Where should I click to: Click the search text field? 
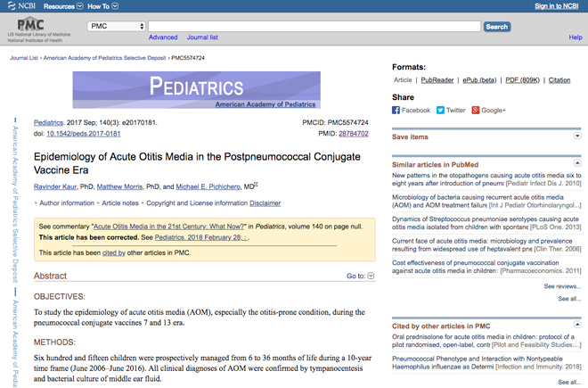click(x=314, y=26)
